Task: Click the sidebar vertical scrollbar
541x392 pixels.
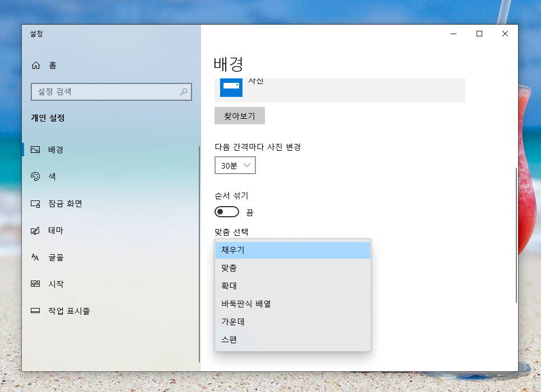Action: 199,254
